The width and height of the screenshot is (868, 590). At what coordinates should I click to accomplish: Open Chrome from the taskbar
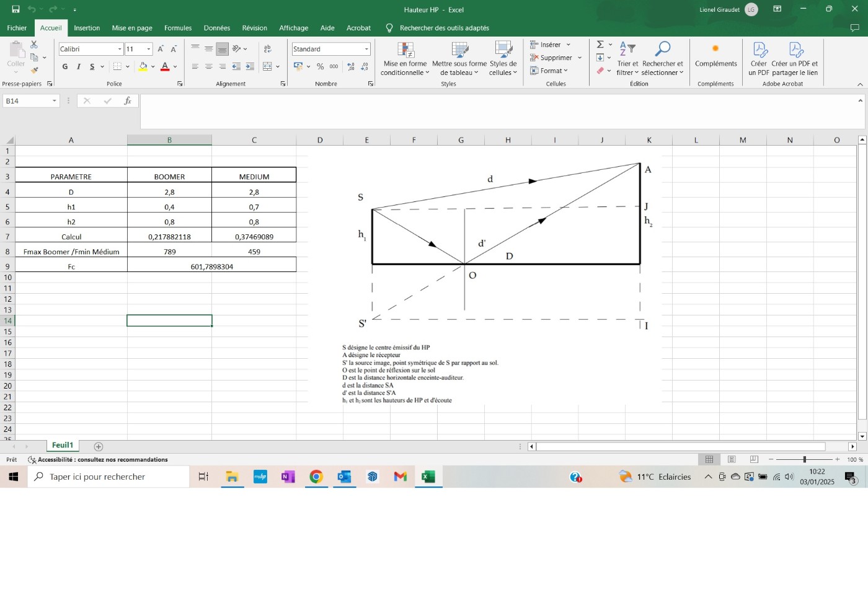coord(316,477)
